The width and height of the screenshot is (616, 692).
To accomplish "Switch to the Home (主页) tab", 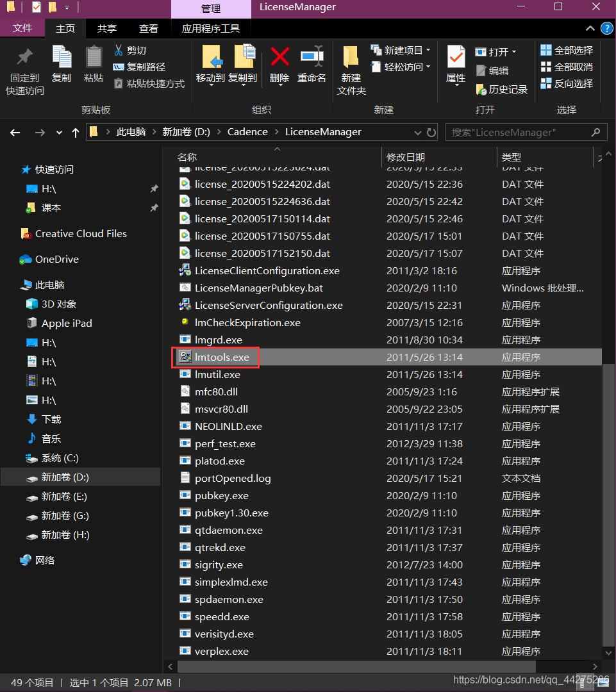I will pyautogui.click(x=65, y=29).
